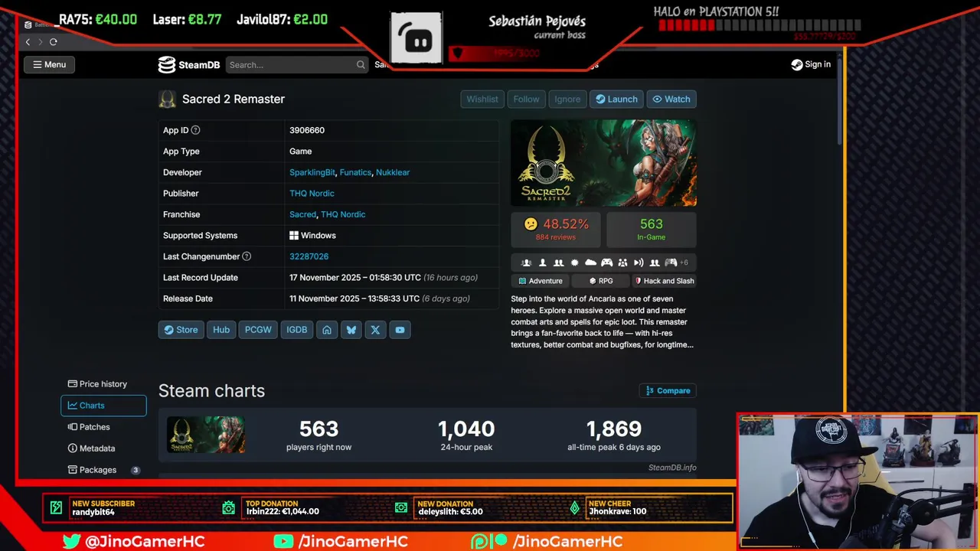Open the RPG tag
This screenshot has width=980, height=551.
tap(600, 281)
